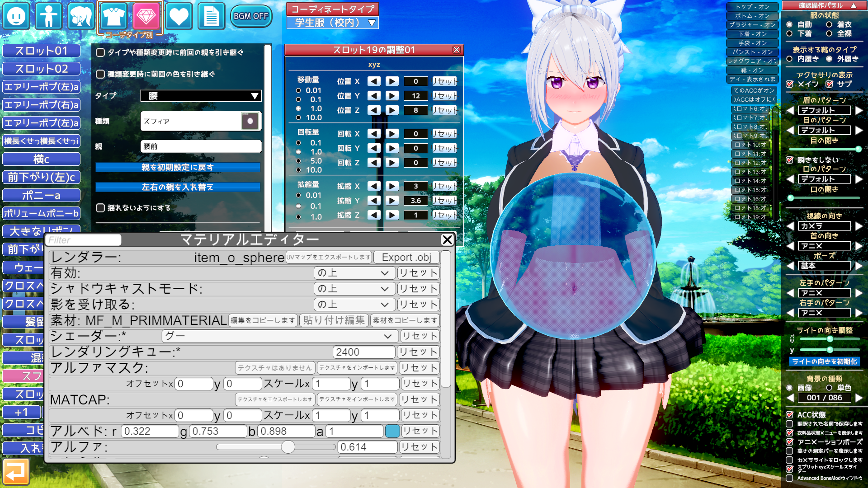Viewport: 868px width, 488px height.
Task: Open the シェーダー shader dropdown
Action: coord(279,336)
